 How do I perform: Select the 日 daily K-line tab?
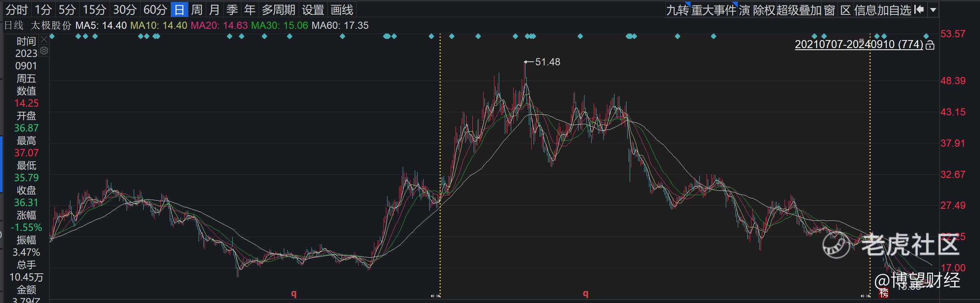point(179,10)
